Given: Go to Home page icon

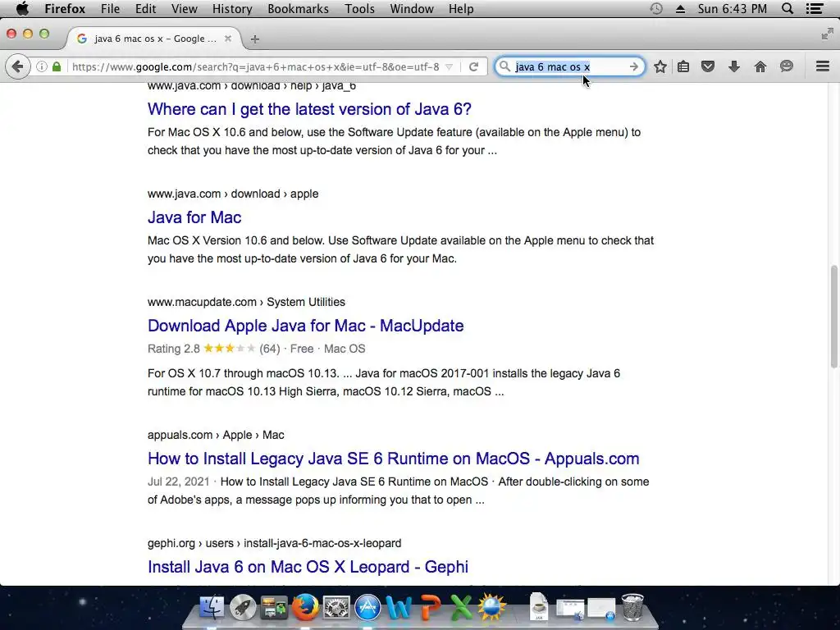Looking at the screenshot, I should [760, 66].
